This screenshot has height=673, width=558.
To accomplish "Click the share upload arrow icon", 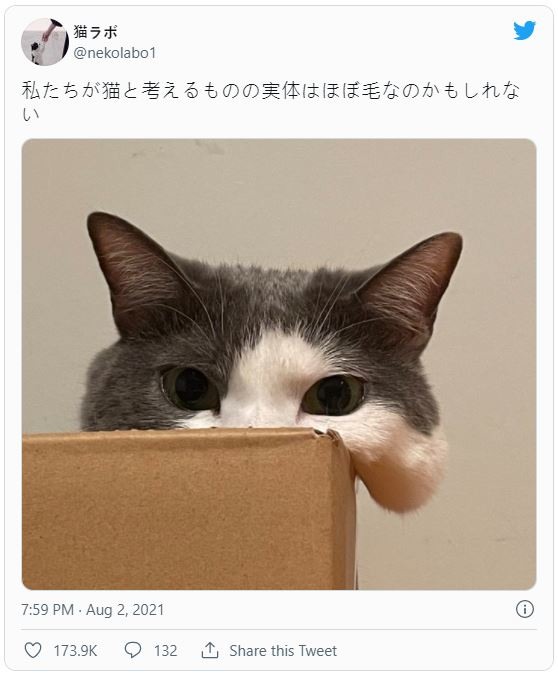I will pyautogui.click(x=210, y=650).
